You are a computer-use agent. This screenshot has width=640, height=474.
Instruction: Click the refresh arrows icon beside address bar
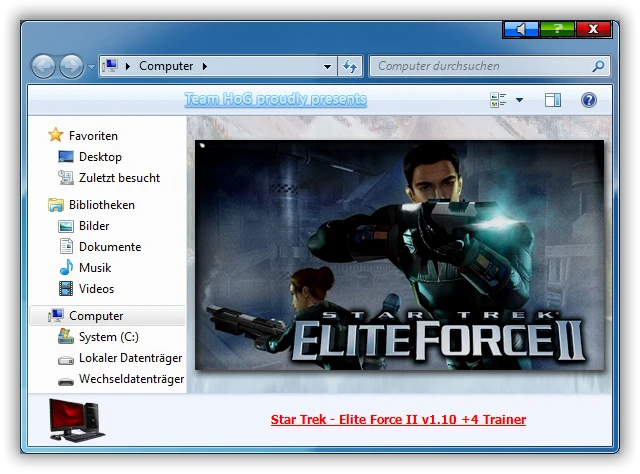(x=350, y=66)
